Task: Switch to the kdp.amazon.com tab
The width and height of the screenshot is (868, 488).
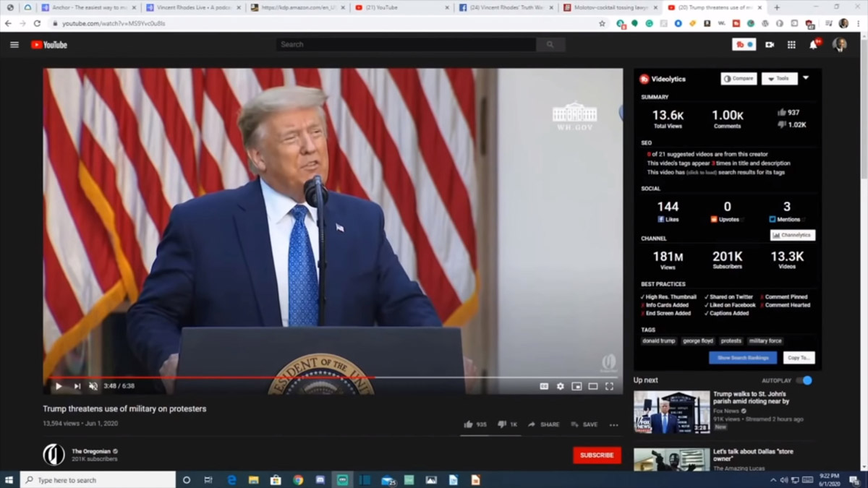Action: coord(297,7)
